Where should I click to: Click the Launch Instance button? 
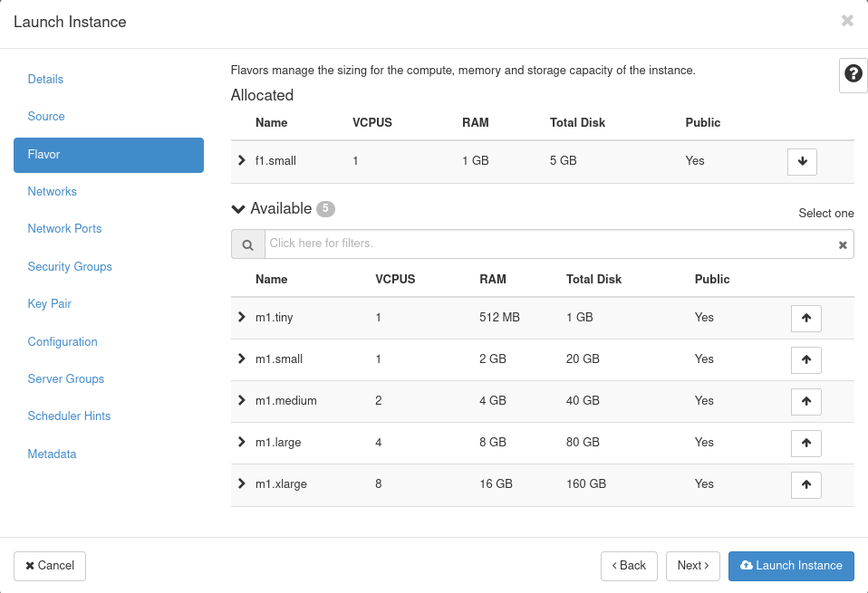pyautogui.click(x=791, y=566)
